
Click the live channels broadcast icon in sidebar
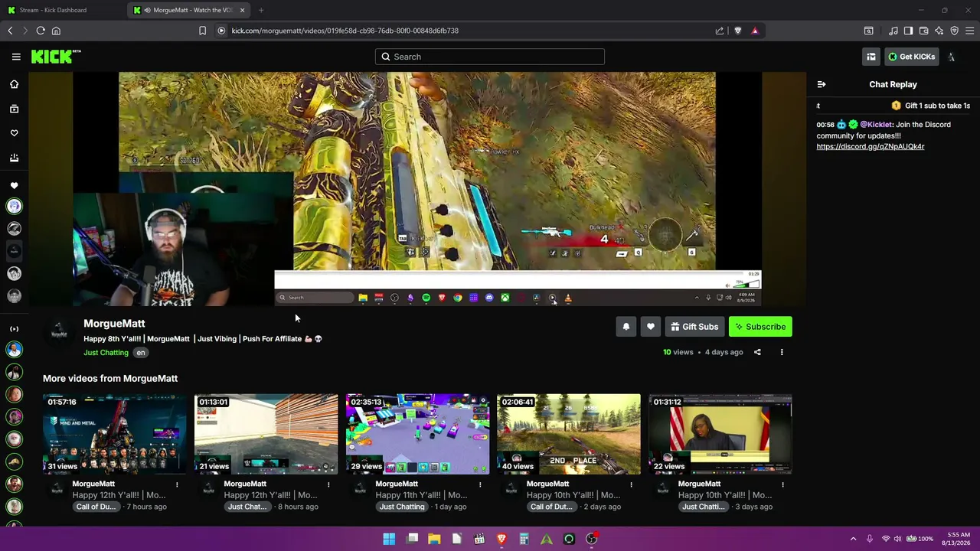point(14,329)
